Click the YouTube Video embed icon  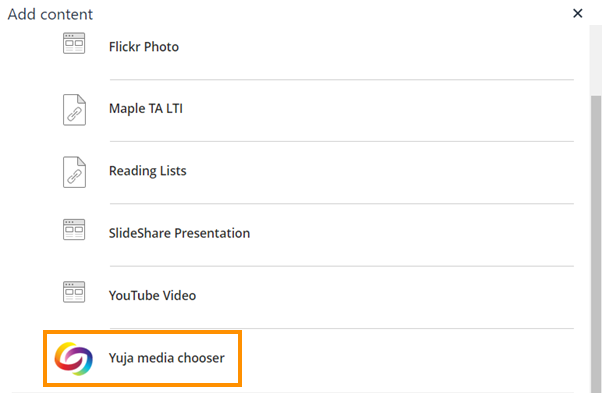click(74, 292)
